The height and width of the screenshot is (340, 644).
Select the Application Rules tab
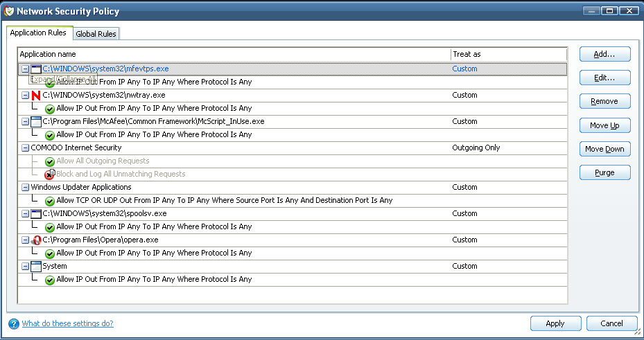(x=38, y=33)
